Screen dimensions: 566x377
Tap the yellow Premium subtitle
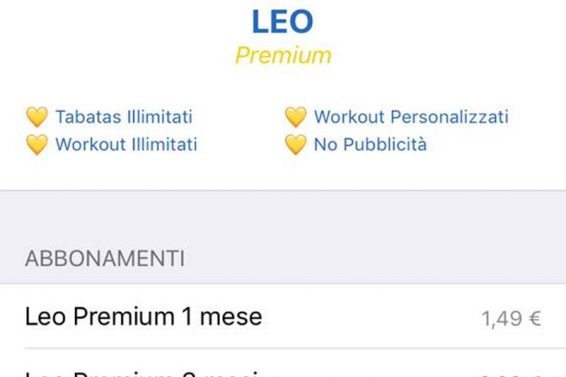point(283,55)
